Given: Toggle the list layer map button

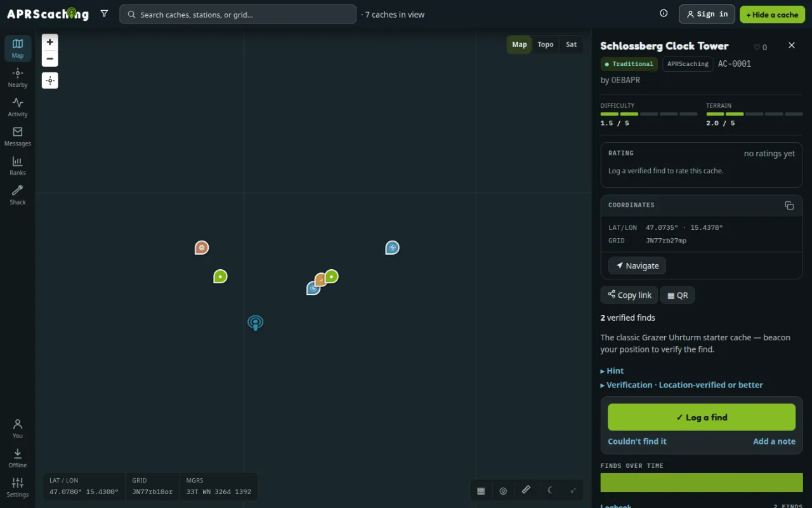Looking at the screenshot, I should tap(481, 490).
